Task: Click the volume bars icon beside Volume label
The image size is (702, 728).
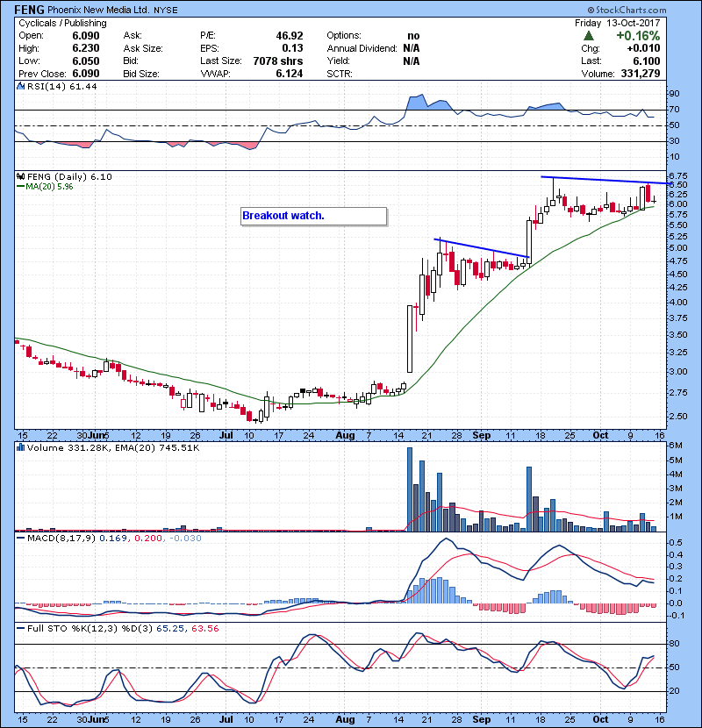Action: point(20,447)
